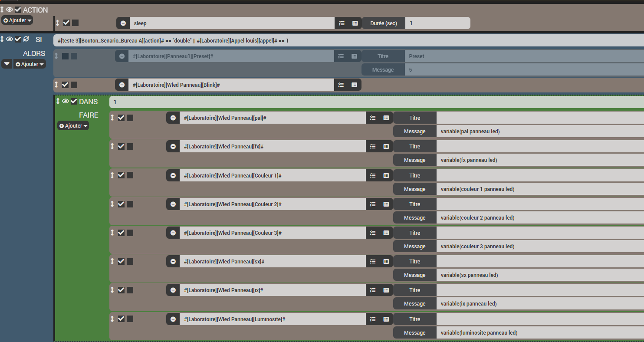This screenshot has height=342, width=644.
Task: Click the SI condition expression field
Action: (348, 40)
